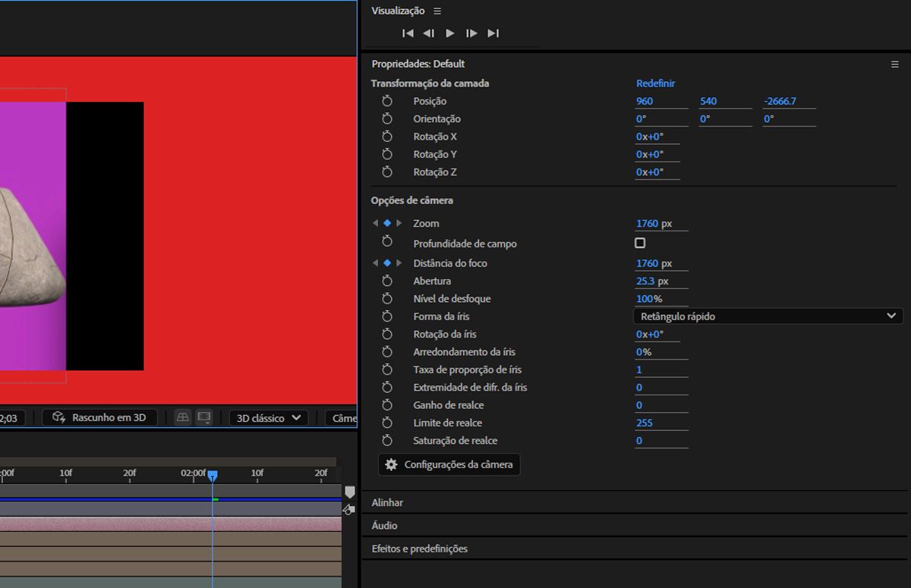911x588 pixels.
Task: Toggle the Zoom keyframe diamond
Action: pyautogui.click(x=387, y=223)
